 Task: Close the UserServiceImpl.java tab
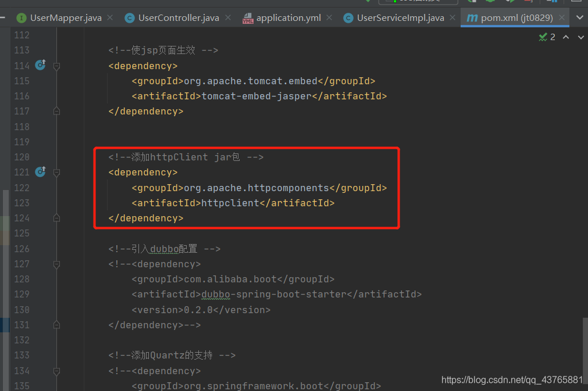click(x=452, y=17)
